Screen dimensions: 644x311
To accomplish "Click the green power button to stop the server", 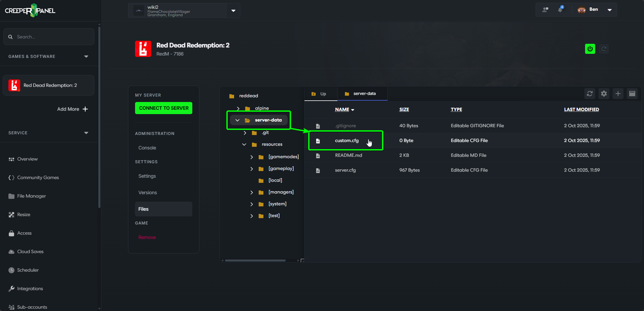I will click(590, 48).
